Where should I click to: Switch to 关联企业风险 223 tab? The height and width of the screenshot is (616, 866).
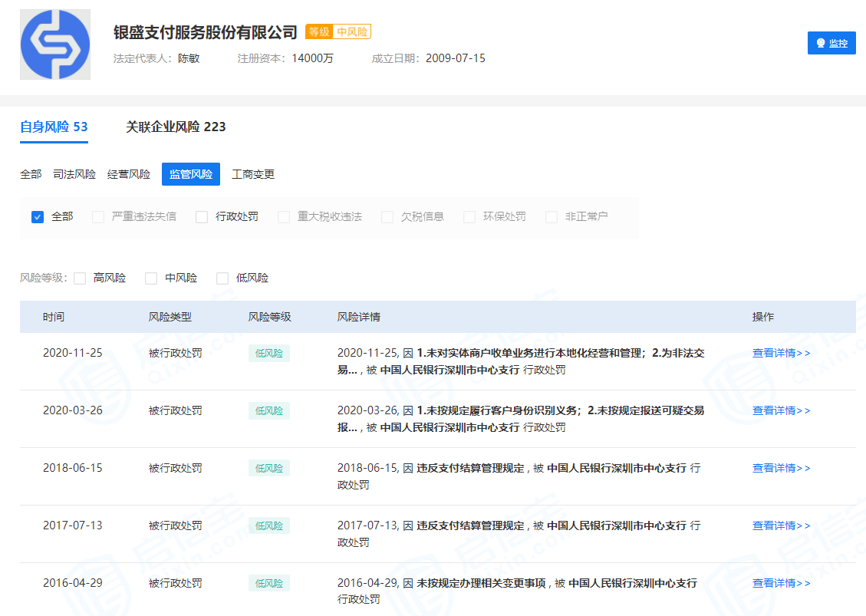[x=176, y=127]
